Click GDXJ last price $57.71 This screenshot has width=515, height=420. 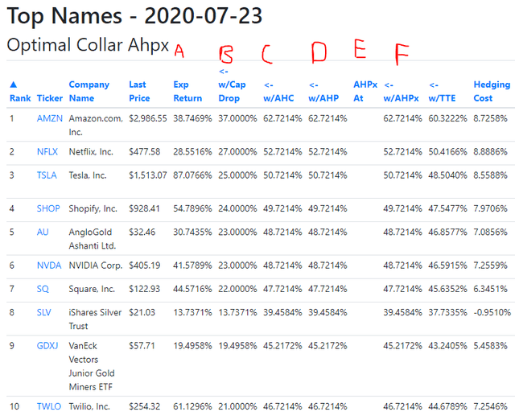pyautogui.click(x=142, y=346)
